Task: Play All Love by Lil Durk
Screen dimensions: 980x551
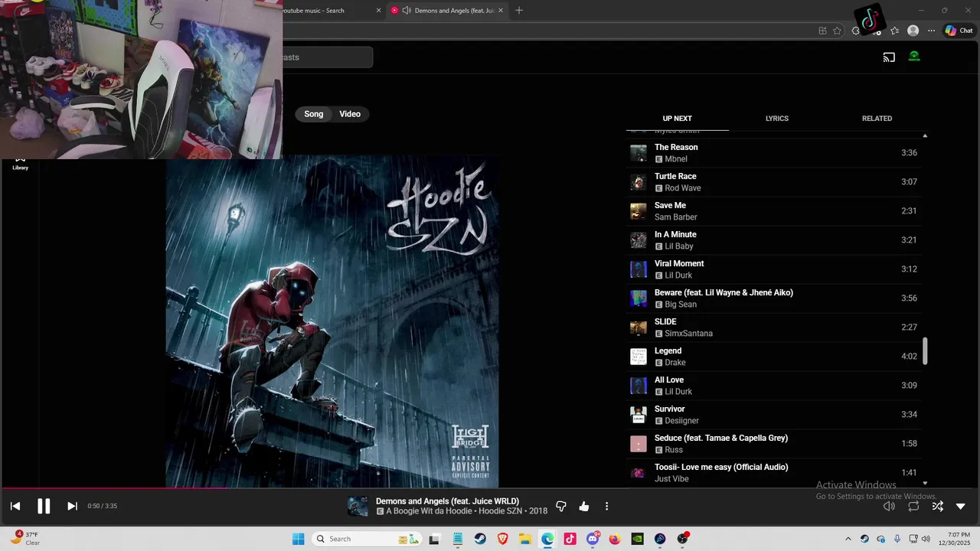Action: [x=776, y=386]
